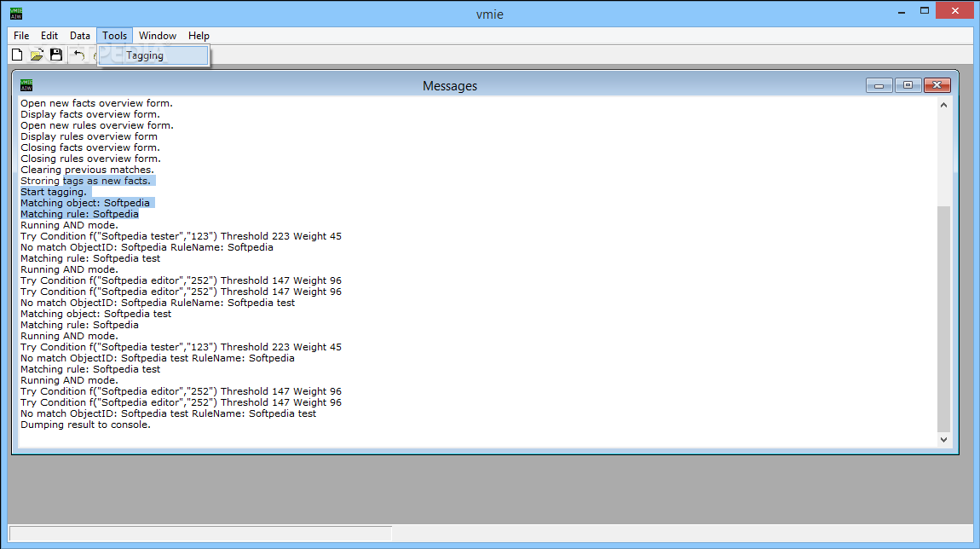This screenshot has width=980, height=549.
Task: Click the Messages window title bar
Action: (449, 85)
